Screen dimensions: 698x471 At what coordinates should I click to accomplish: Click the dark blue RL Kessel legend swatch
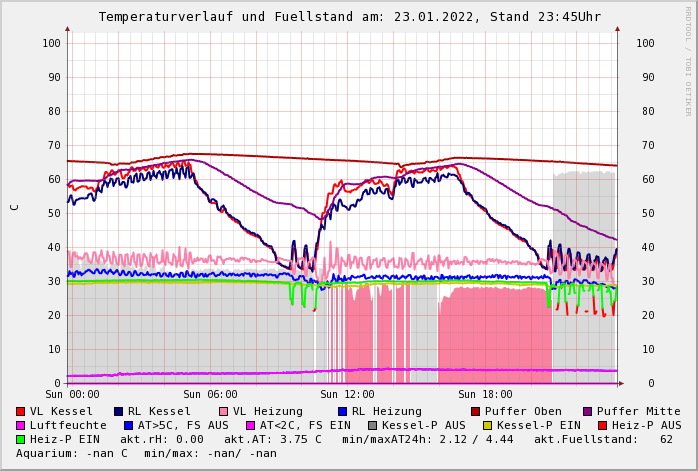click(x=119, y=412)
